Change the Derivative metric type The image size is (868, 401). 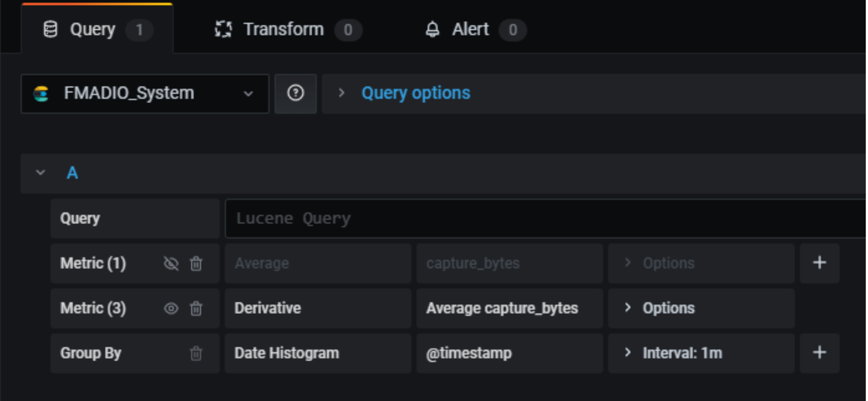click(x=317, y=308)
